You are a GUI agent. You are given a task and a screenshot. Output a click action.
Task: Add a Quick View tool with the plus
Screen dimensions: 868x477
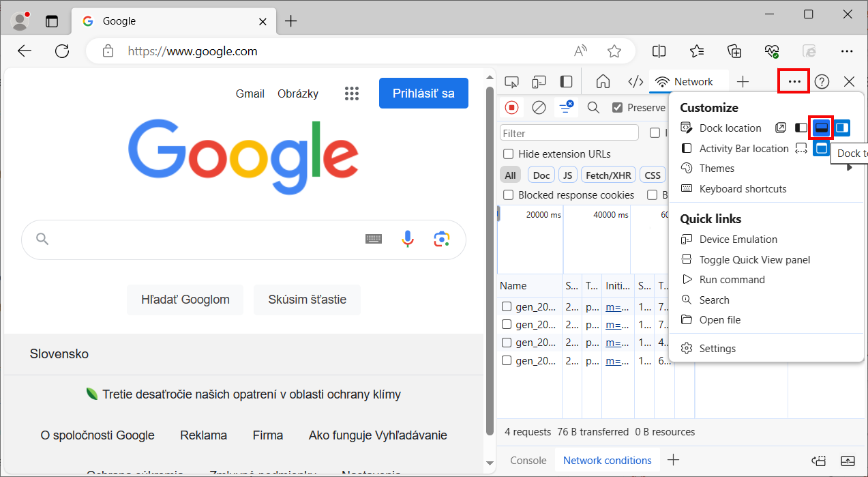pyautogui.click(x=673, y=460)
